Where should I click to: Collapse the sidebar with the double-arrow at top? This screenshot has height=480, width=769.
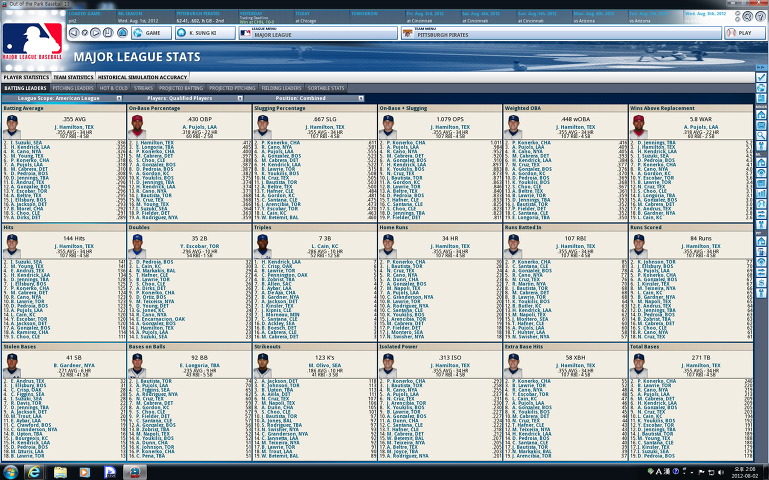pos(761,67)
